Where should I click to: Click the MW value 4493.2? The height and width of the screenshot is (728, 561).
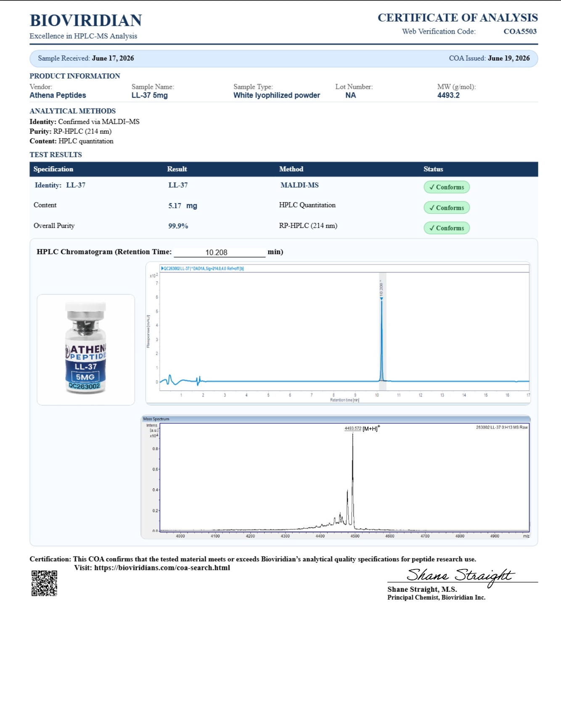pyautogui.click(x=448, y=95)
